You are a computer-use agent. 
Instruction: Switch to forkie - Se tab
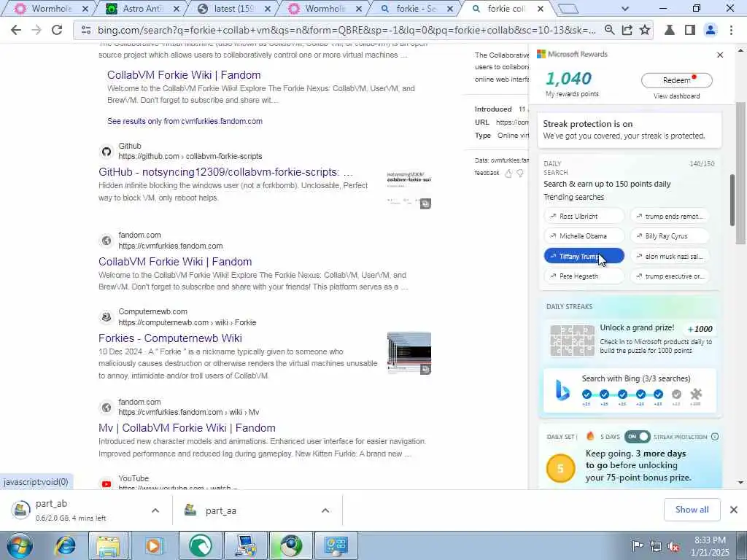417,9
